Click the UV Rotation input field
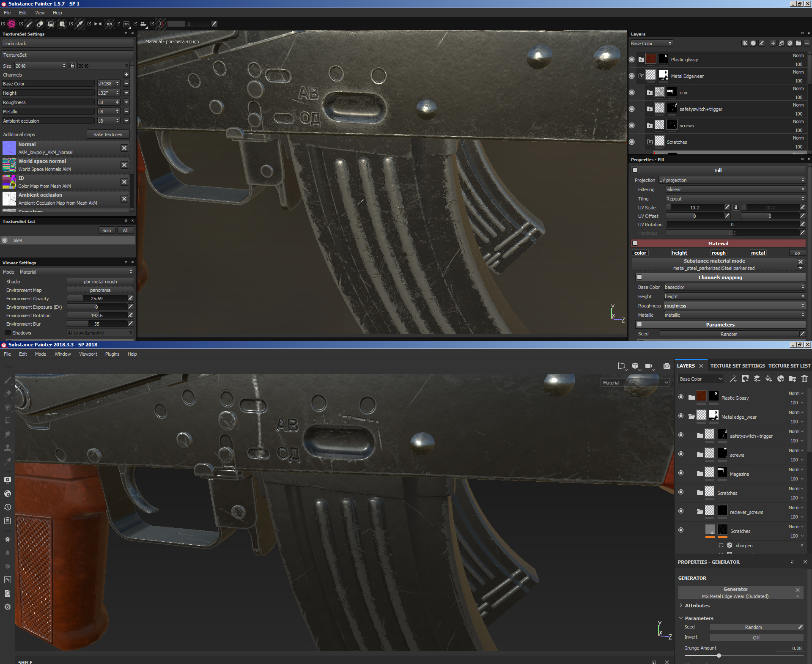812x664 pixels. pyautogui.click(x=732, y=225)
